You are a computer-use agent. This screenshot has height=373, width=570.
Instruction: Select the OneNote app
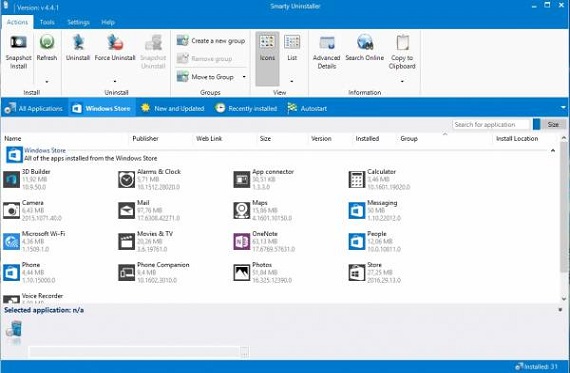click(x=264, y=241)
